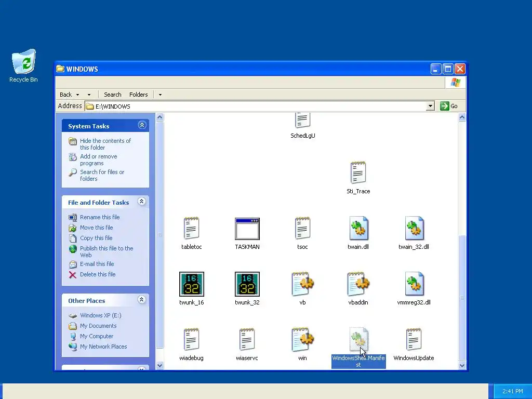This screenshot has height=399, width=532.
Task: Click the Search for files magnifier icon
Action: click(x=73, y=172)
